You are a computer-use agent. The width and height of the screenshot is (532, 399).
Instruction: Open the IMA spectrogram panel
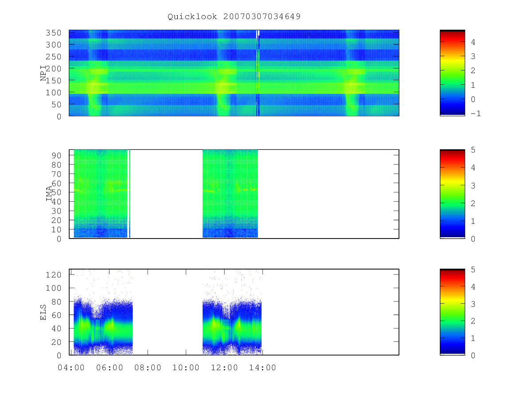(234, 194)
